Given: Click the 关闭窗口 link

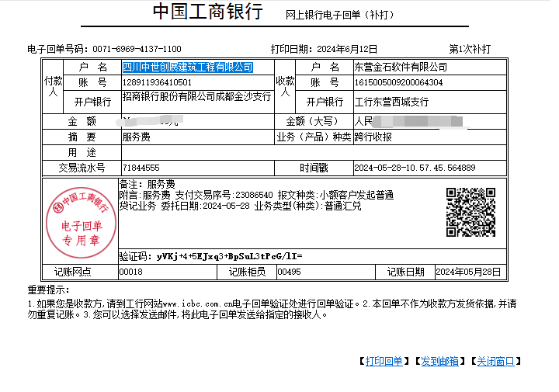Looking at the screenshot, I should pyautogui.click(x=495, y=362).
